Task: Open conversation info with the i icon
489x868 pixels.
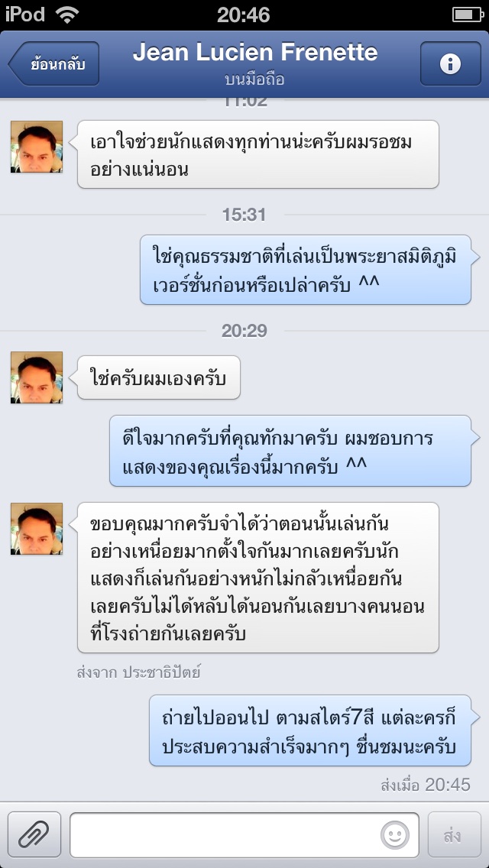Action: pos(450,63)
